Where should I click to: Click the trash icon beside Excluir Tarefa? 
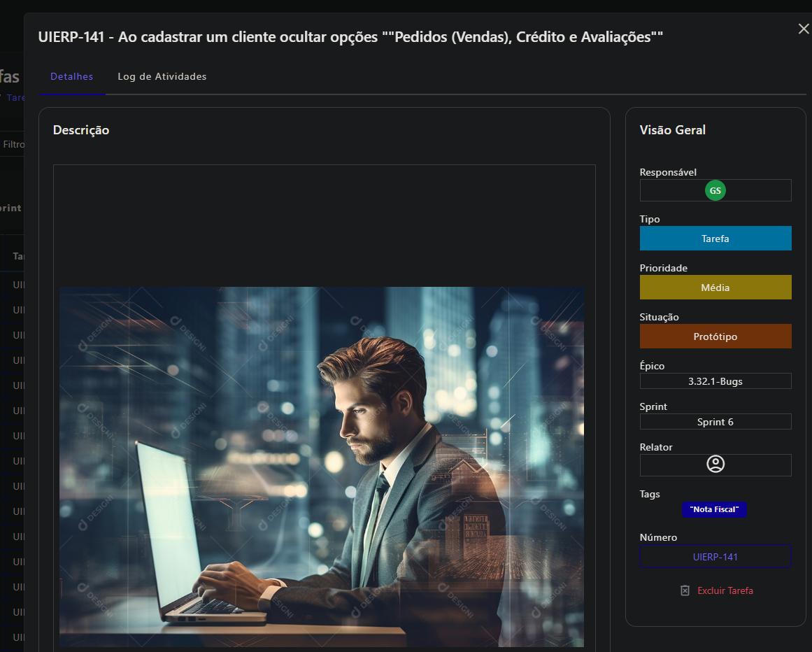point(685,591)
